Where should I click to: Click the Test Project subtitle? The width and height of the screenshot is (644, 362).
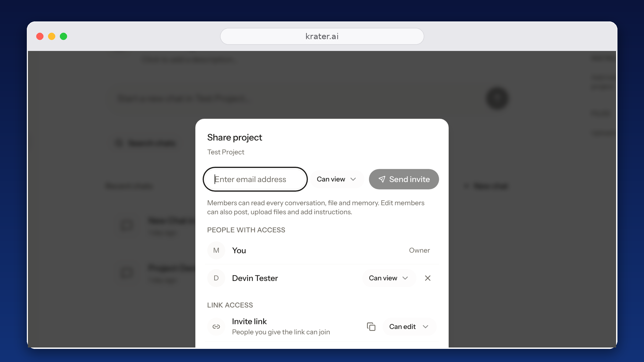tap(226, 152)
